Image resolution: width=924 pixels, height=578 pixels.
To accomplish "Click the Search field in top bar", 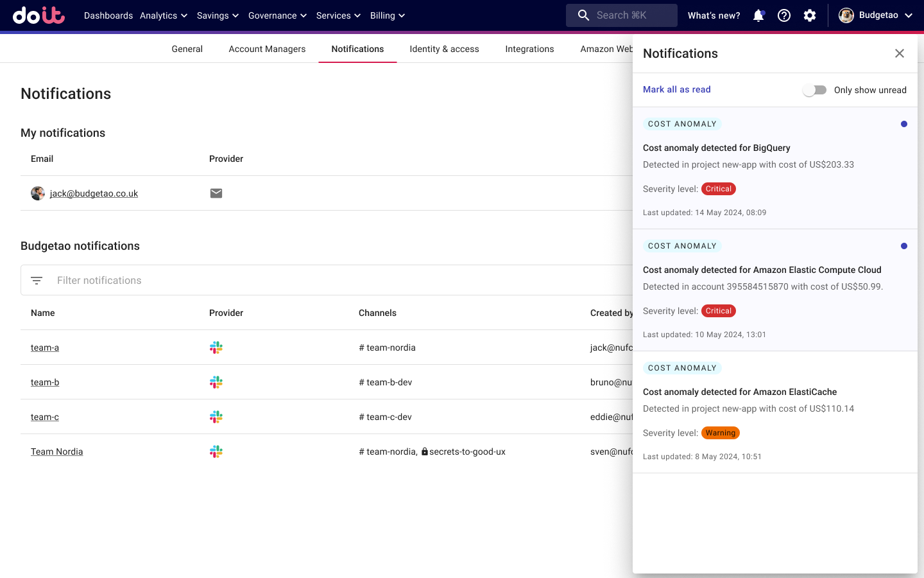I will tap(622, 15).
